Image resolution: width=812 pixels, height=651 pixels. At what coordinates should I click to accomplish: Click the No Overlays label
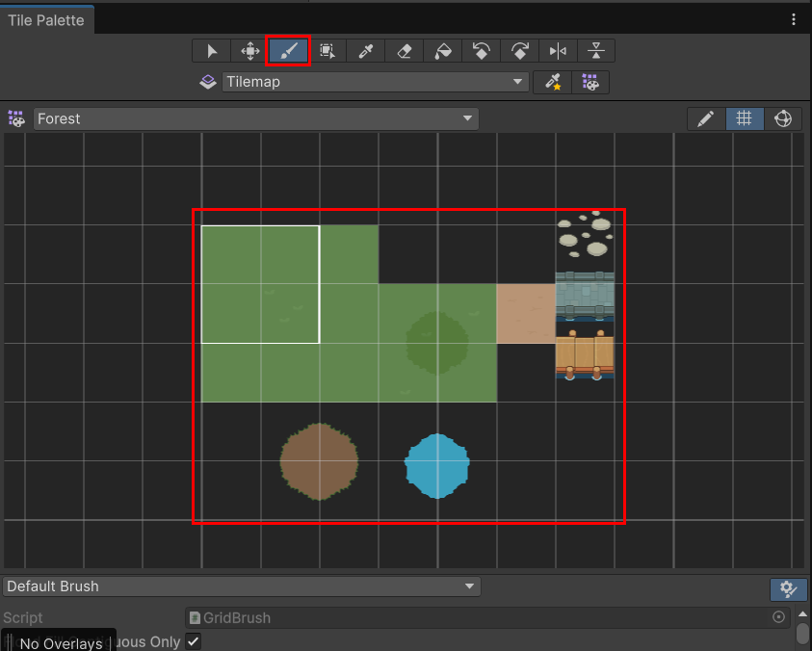coord(61,643)
